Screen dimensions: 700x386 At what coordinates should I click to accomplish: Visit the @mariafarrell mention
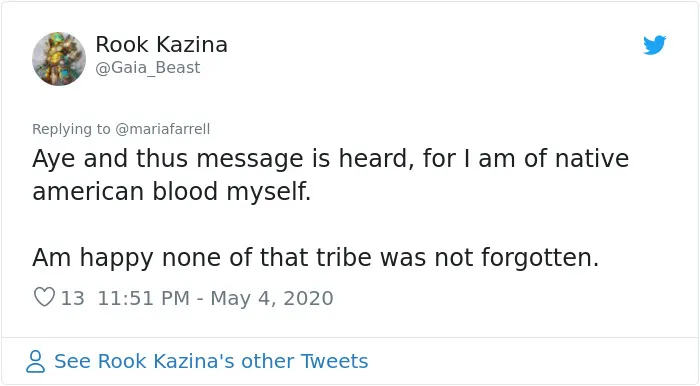point(162,129)
